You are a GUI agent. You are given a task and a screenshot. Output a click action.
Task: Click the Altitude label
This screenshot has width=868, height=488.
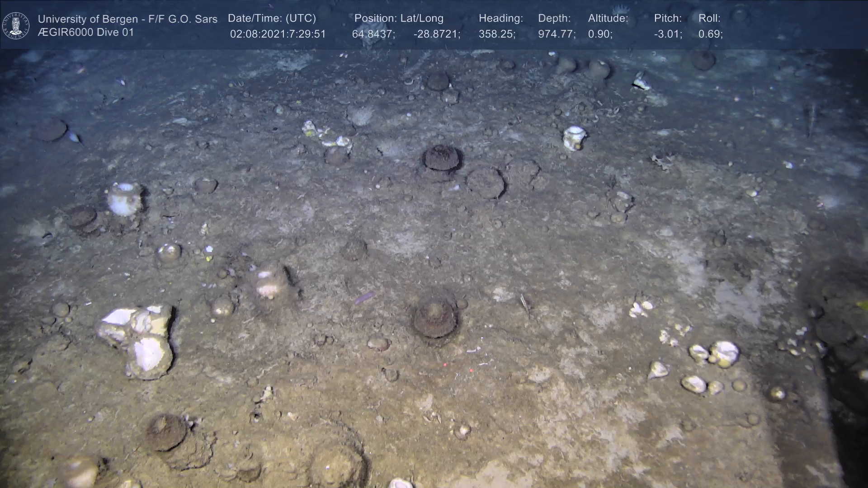(608, 19)
